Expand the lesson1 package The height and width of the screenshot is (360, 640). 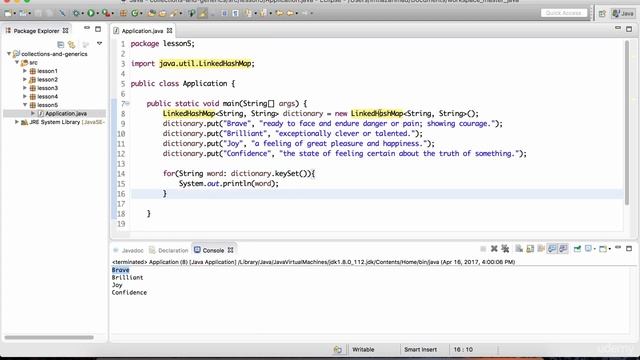tap(25, 71)
